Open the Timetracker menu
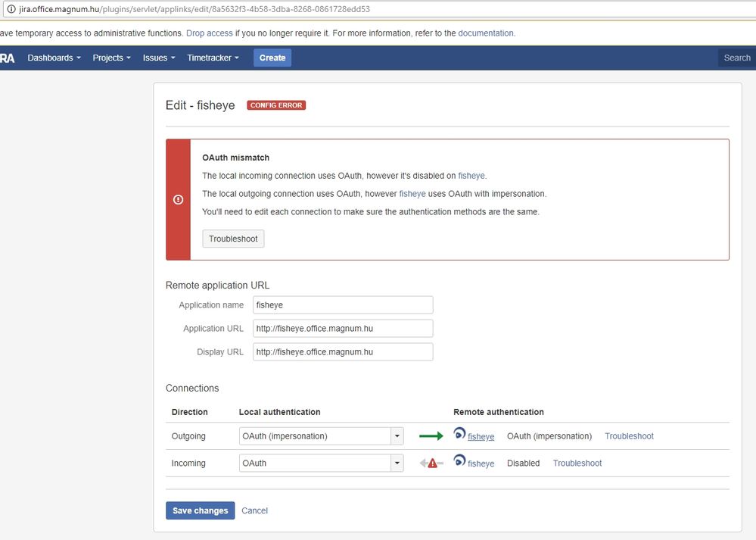This screenshot has width=756, height=540. tap(213, 58)
